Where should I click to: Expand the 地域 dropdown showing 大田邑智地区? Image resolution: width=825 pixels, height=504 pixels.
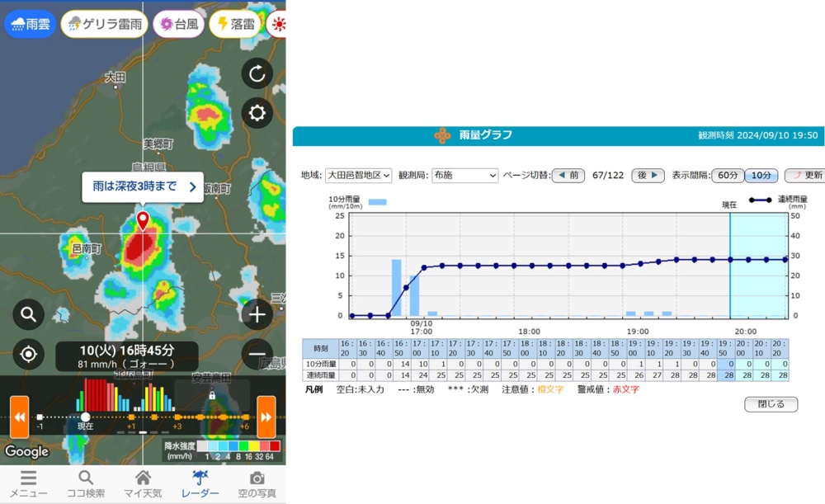[358, 175]
